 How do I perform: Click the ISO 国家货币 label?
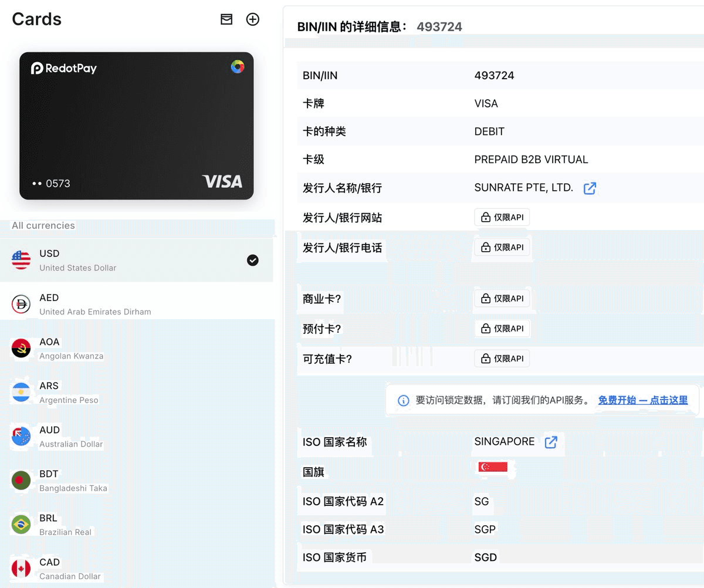334,557
